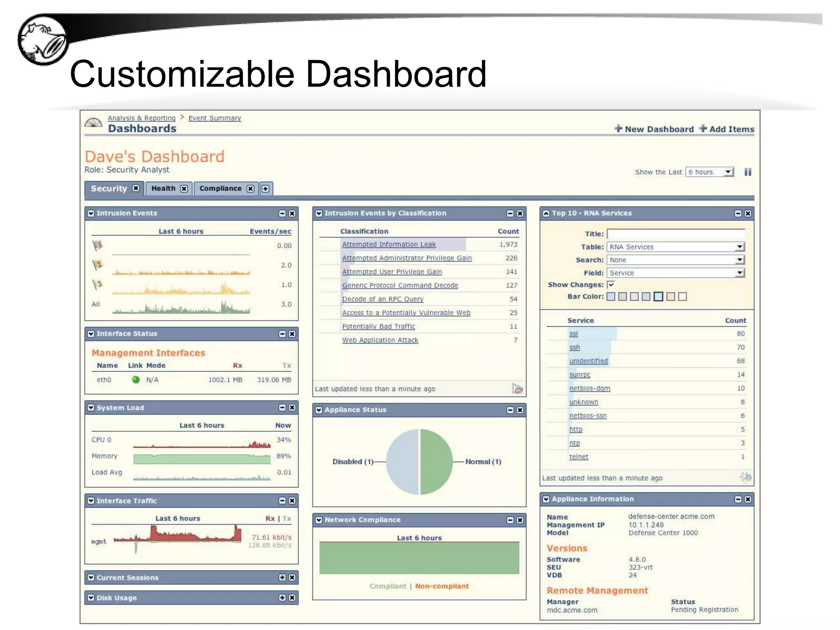840x630 pixels.
Task: Open Analysis & Reporting breadcrumb
Action: pos(142,118)
